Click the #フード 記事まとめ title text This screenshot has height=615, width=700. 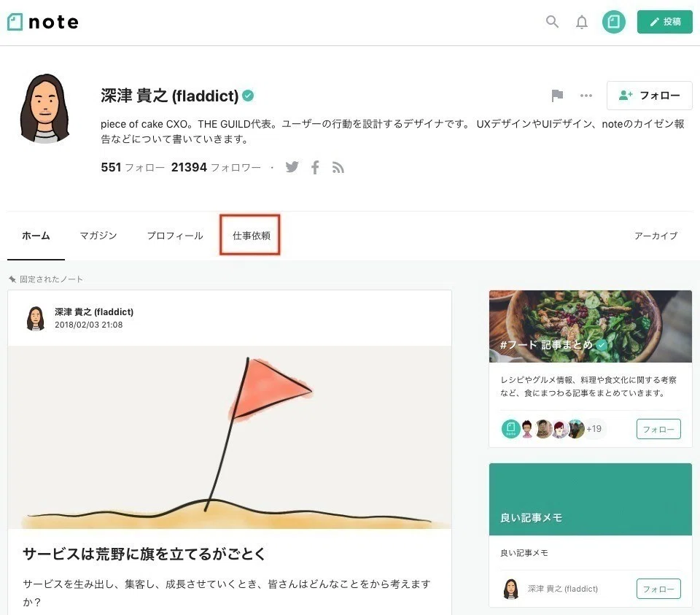coord(546,345)
